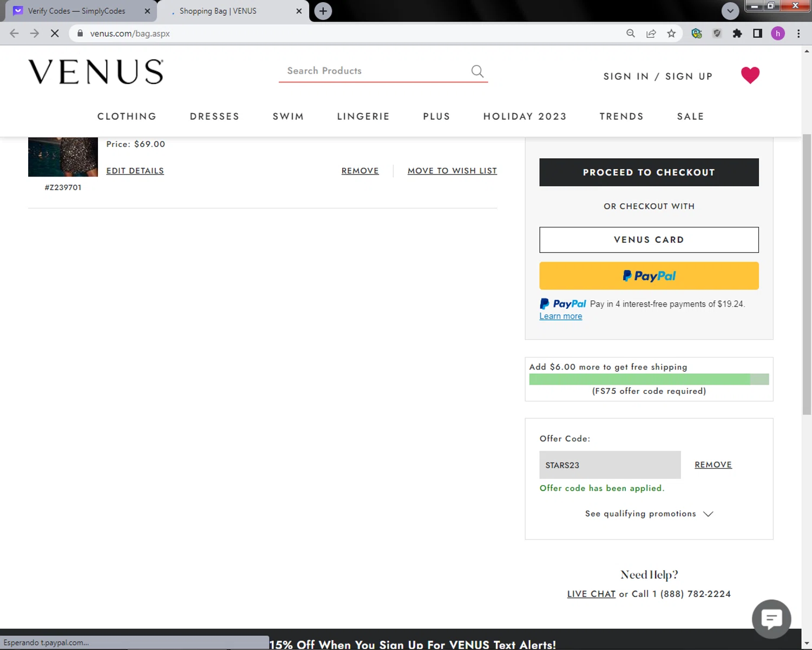Image resolution: width=812 pixels, height=650 pixels.
Task: Open the Dresses menu
Action: (x=214, y=116)
